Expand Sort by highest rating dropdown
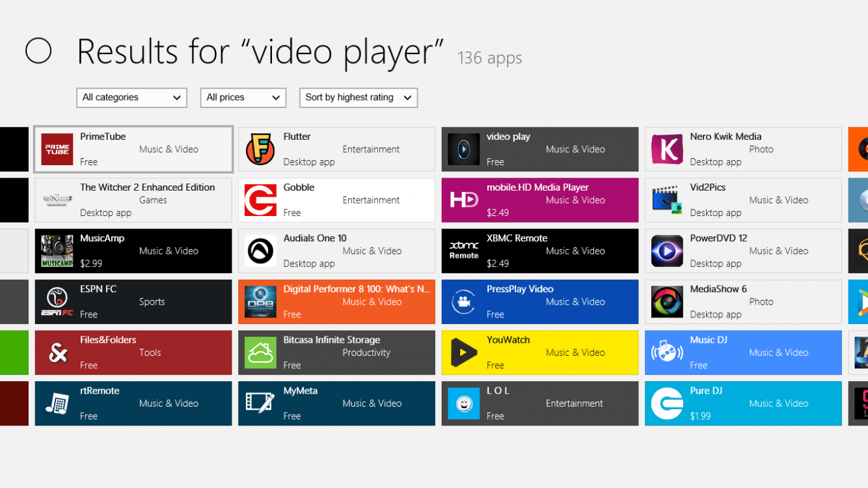 (x=359, y=98)
